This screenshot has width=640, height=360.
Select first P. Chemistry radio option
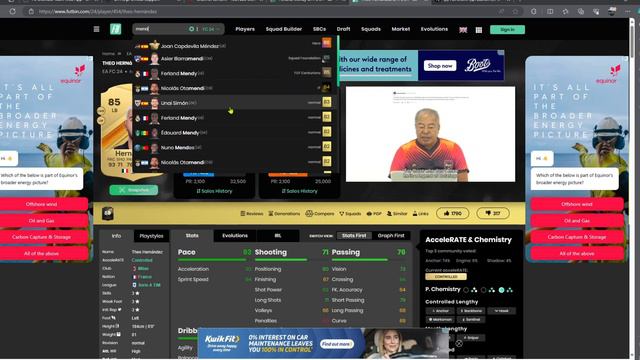pos(466,290)
